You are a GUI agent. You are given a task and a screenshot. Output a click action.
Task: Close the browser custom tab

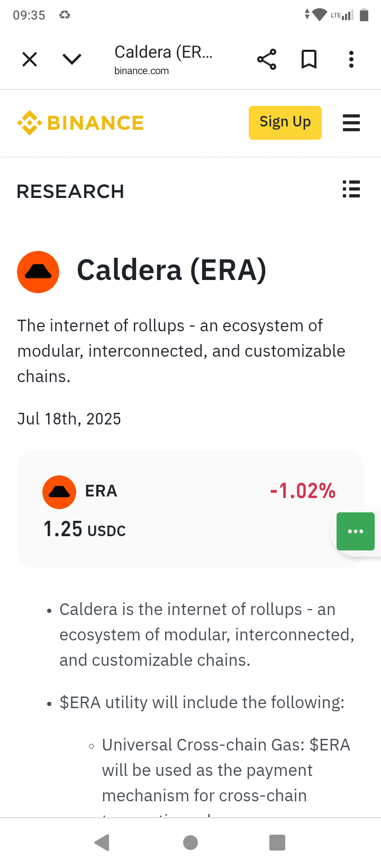click(x=30, y=59)
